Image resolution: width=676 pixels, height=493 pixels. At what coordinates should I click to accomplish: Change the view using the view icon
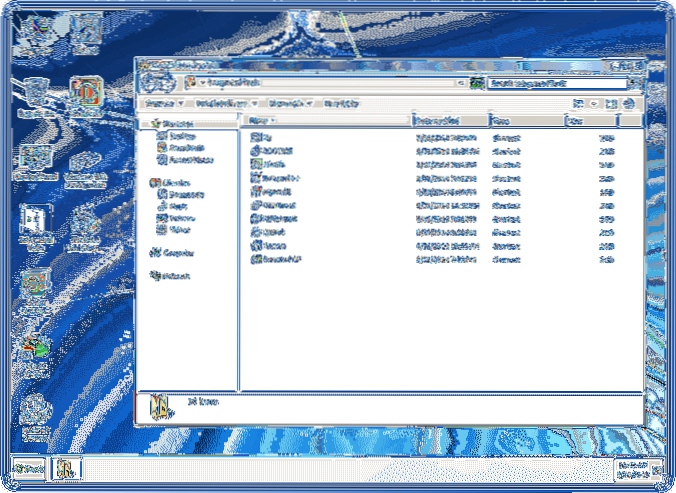tap(579, 103)
